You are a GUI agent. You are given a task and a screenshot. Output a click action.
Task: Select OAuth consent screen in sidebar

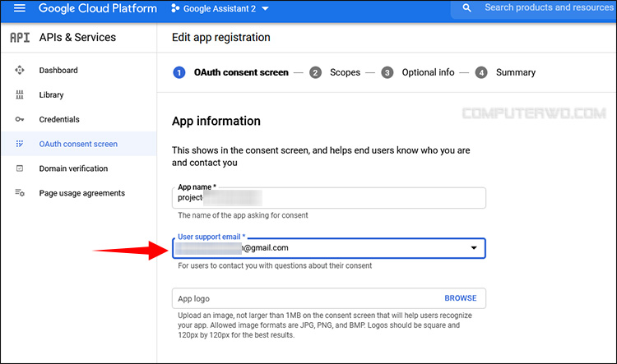[x=78, y=144]
